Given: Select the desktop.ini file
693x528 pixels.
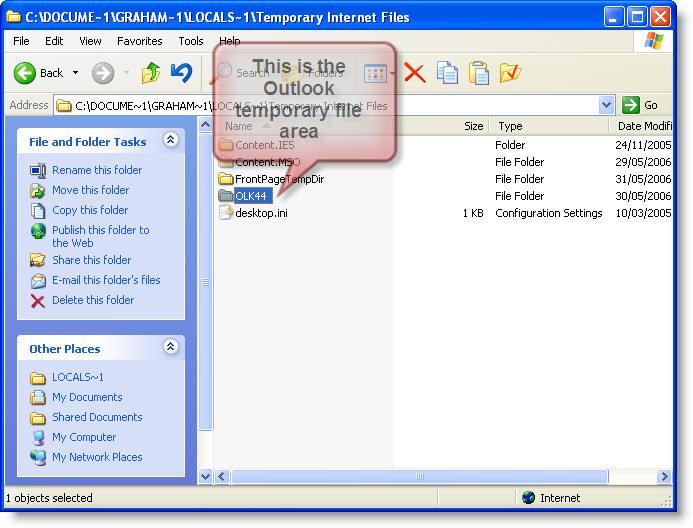Looking at the screenshot, I should click(261, 213).
